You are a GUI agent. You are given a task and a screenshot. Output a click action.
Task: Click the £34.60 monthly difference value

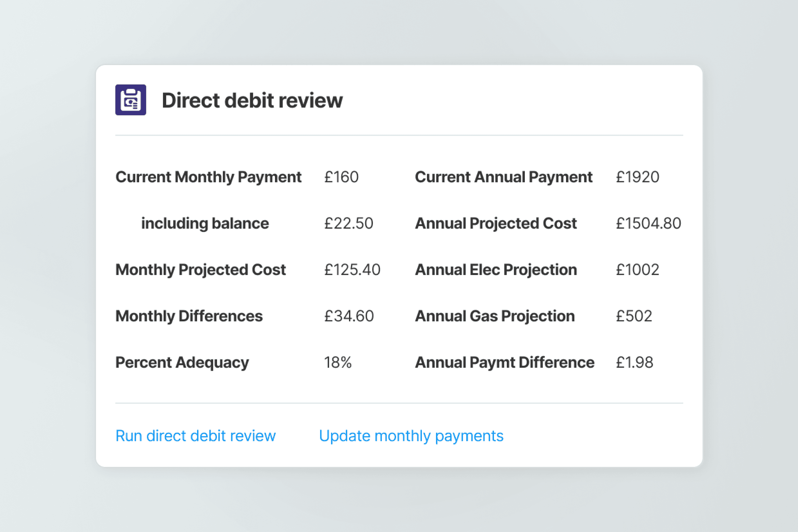(x=349, y=316)
